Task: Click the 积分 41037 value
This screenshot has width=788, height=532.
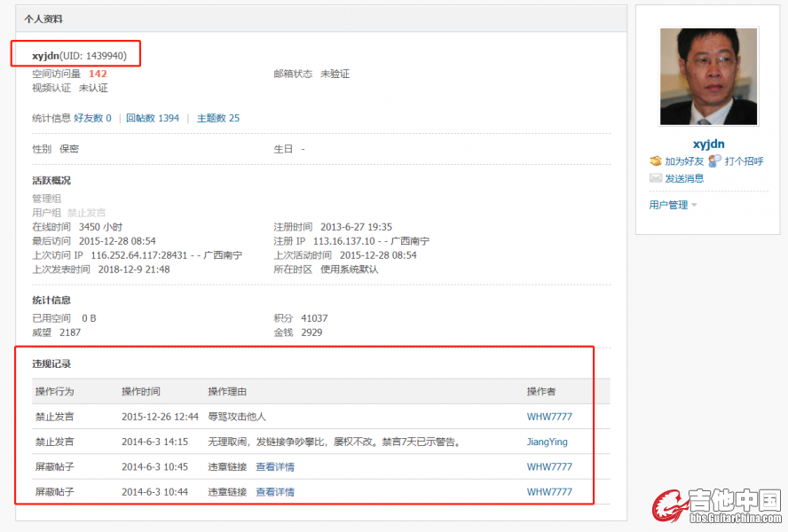Action: pyautogui.click(x=314, y=318)
